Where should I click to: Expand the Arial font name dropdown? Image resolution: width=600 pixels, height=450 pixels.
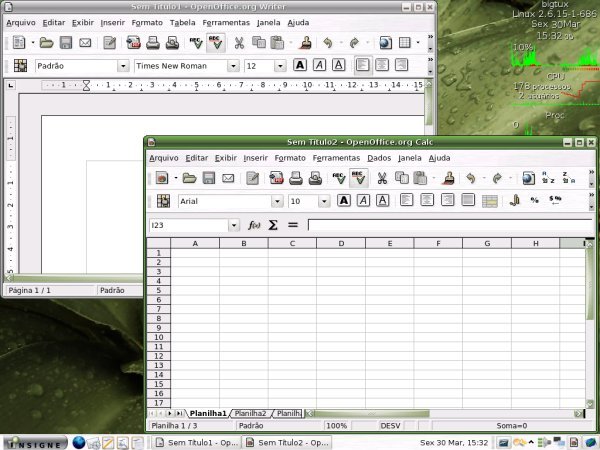(277, 201)
